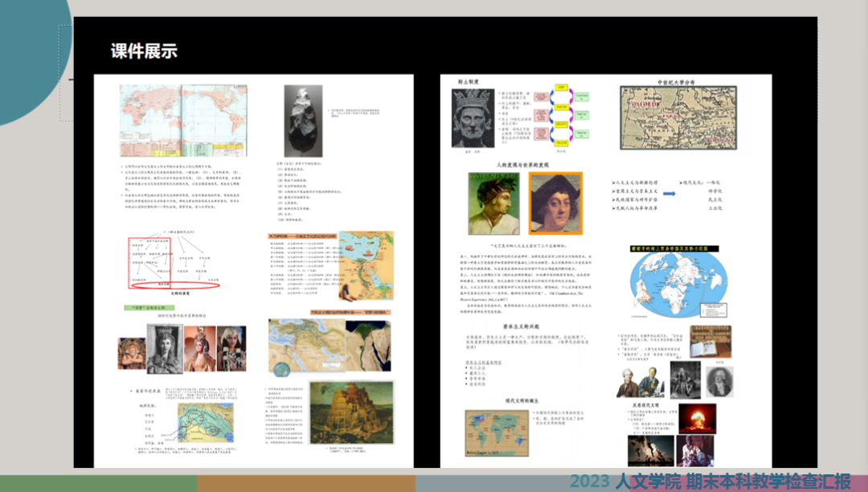
Task: Select the Dante portrait with laurel wreath
Action: click(x=493, y=203)
